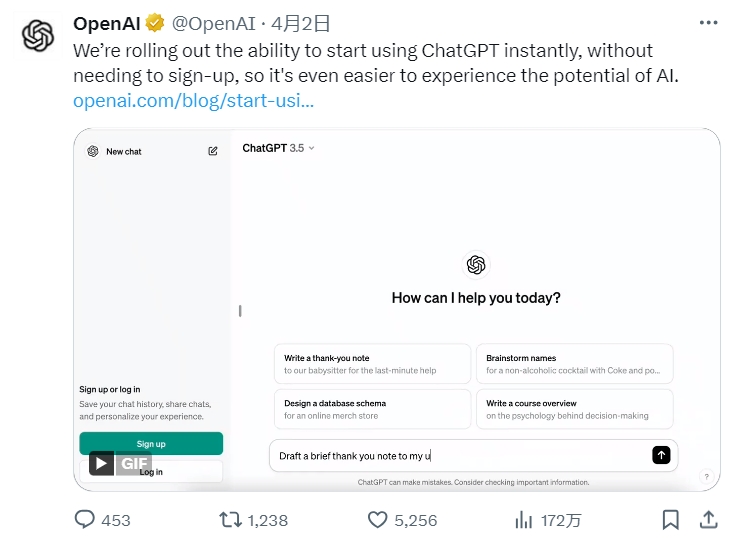735x542 pixels.
Task: Click the repost arrows icon
Action: click(230, 519)
